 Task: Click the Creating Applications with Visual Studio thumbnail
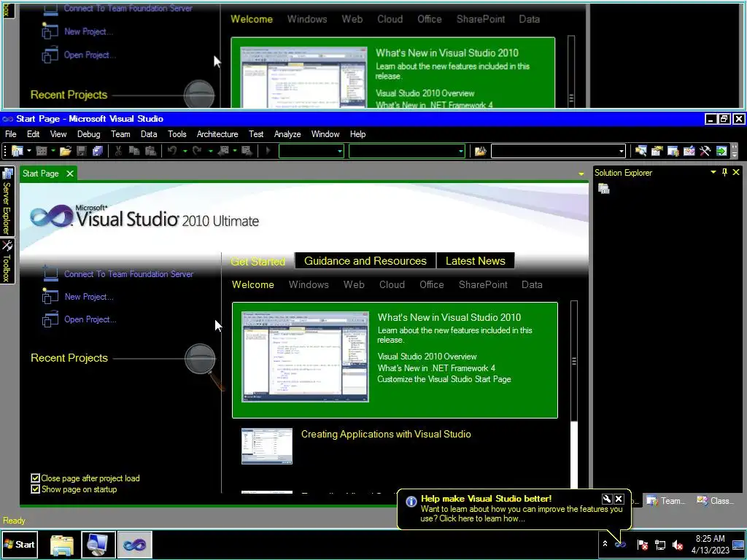[267, 446]
